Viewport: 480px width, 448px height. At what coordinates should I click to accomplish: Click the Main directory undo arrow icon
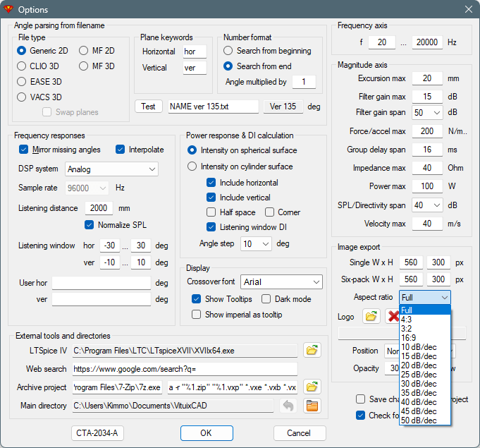[x=288, y=406]
